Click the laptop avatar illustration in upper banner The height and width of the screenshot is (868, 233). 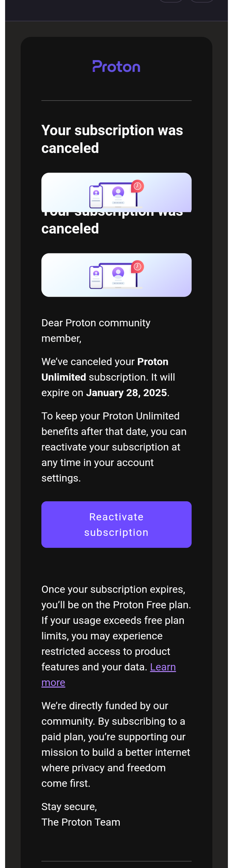[x=118, y=195]
